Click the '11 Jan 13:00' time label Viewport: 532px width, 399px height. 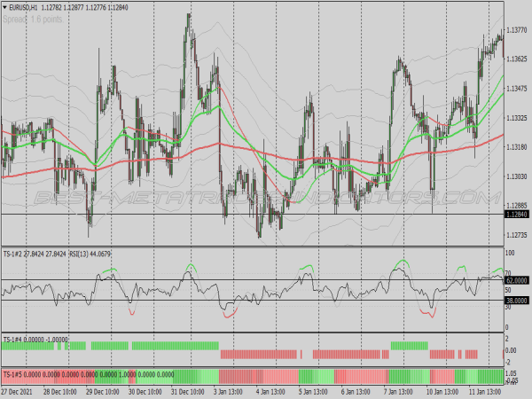[x=485, y=392]
